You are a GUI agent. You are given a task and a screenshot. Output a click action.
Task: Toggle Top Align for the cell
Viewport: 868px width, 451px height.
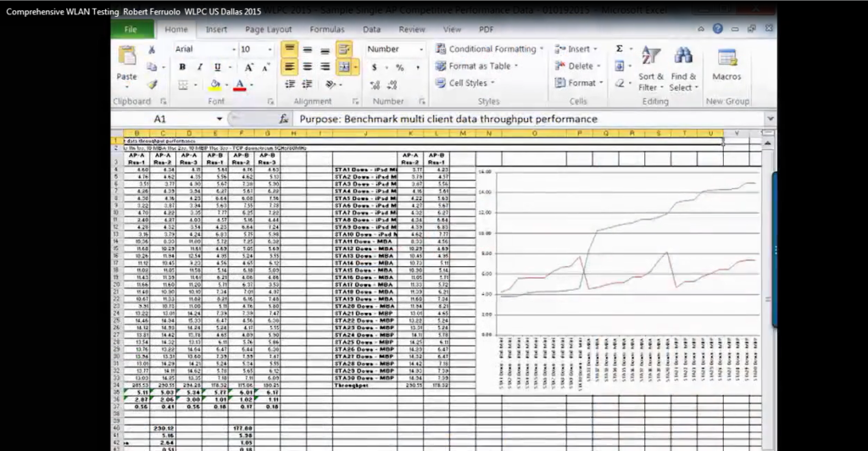click(290, 49)
